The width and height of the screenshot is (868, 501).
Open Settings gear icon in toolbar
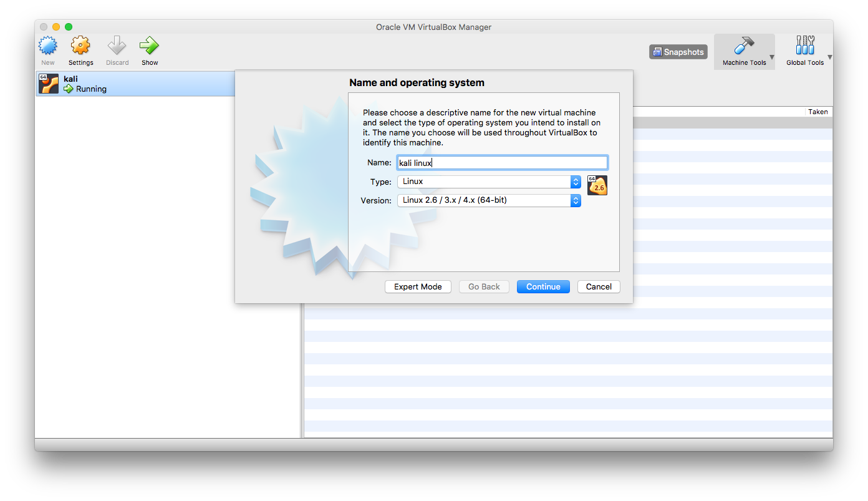click(80, 46)
